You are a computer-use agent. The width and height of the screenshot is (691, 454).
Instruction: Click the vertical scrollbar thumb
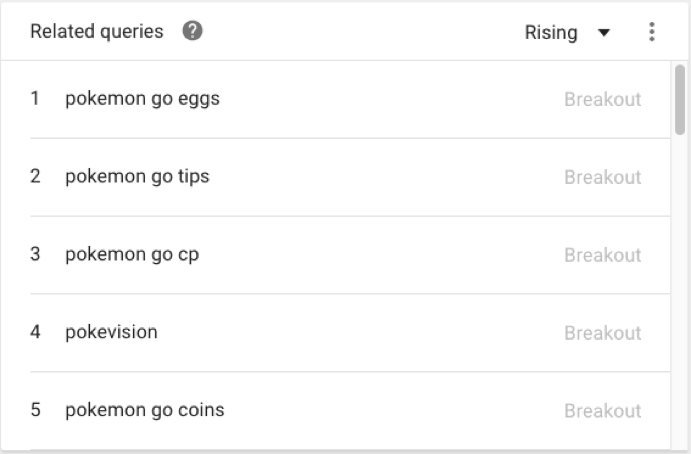tap(680, 98)
